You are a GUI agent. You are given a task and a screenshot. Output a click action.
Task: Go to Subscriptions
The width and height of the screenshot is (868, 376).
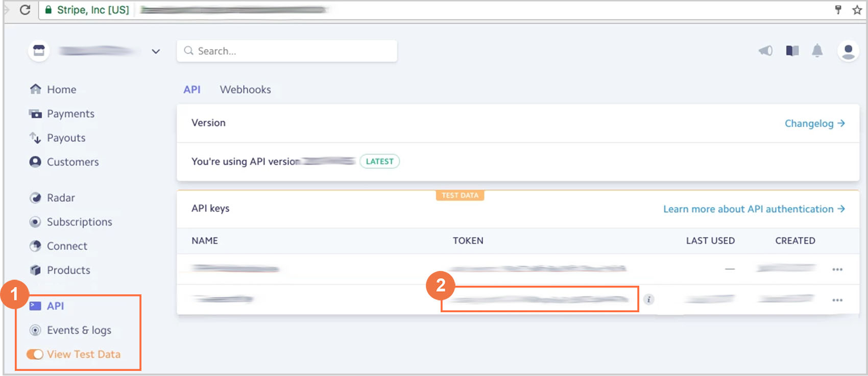70,222
